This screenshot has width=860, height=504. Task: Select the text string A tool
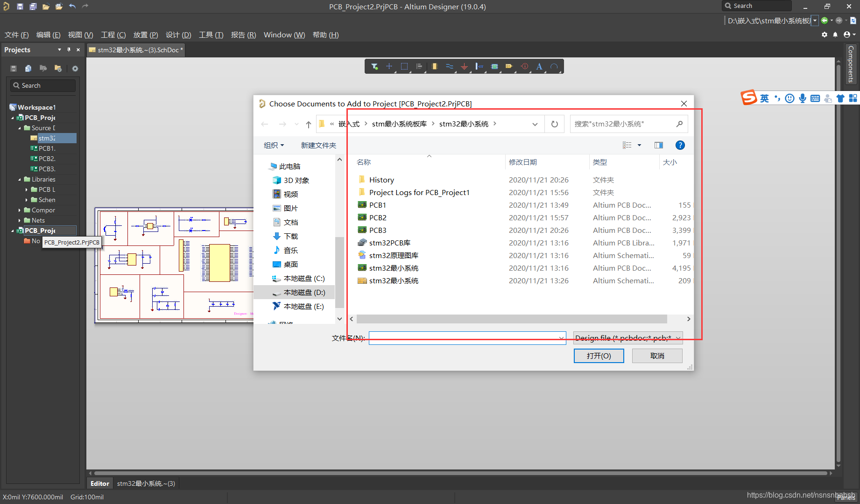[x=539, y=66]
